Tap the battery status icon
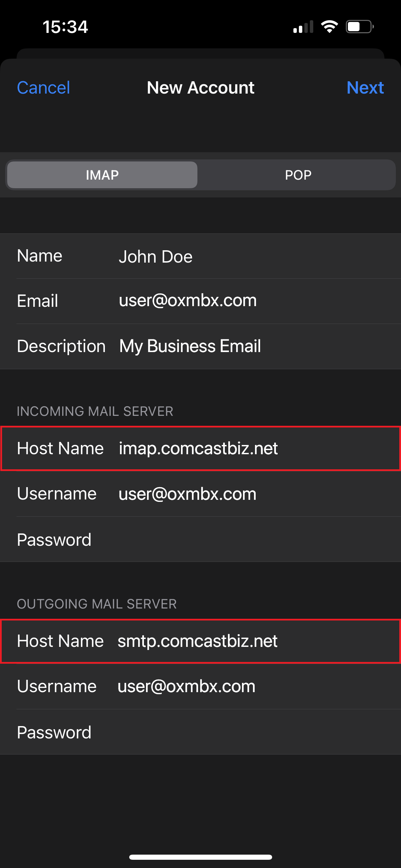 click(x=360, y=27)
